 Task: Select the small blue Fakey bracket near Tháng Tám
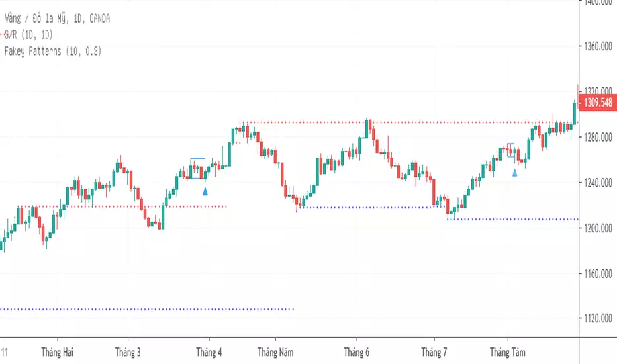coord(510,144)
